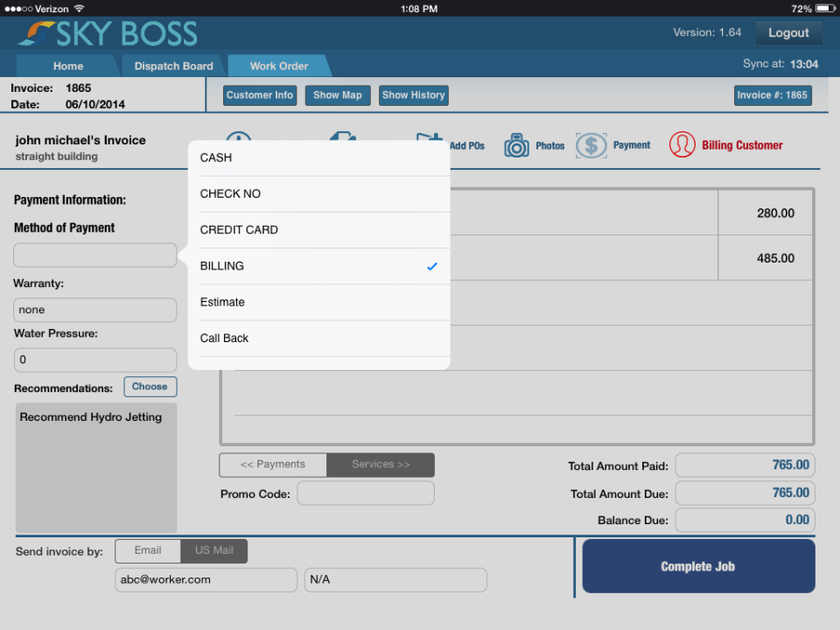Go to the Home tab

point(67,66)
